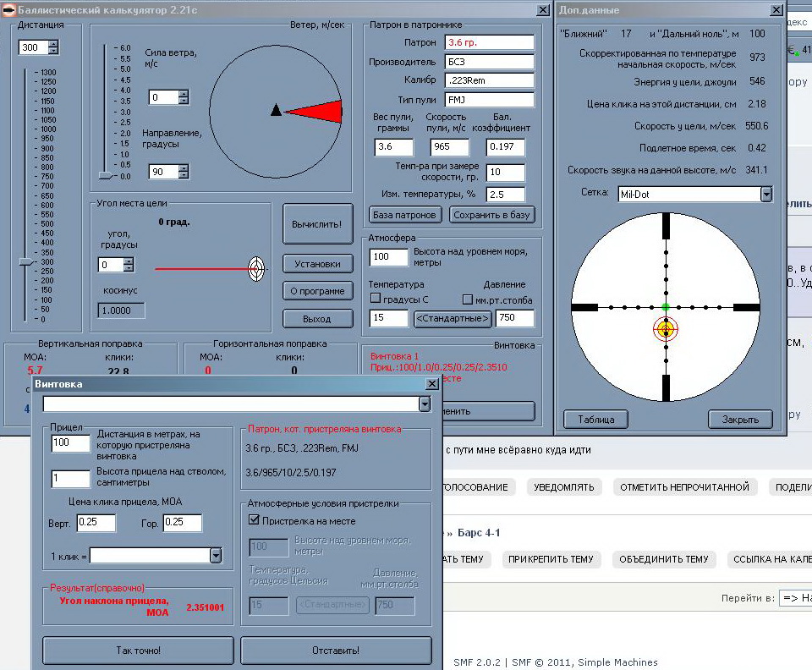Decrease wind Направление degrees with down arrow
The height and width of the screenshot is (670, 812).
[184, 176]
